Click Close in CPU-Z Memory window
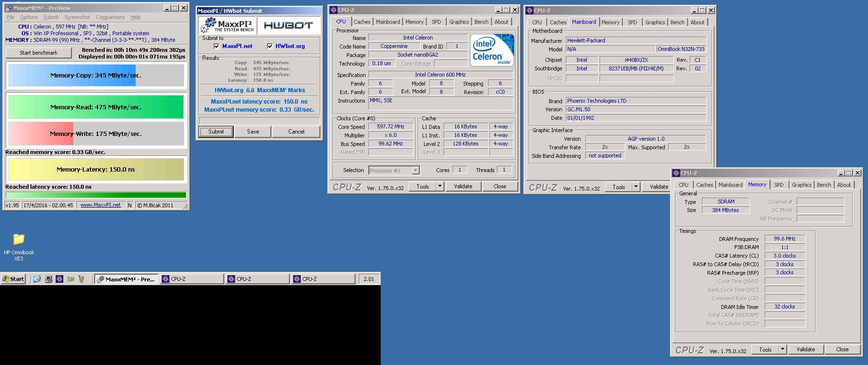 tap(842, 349)
